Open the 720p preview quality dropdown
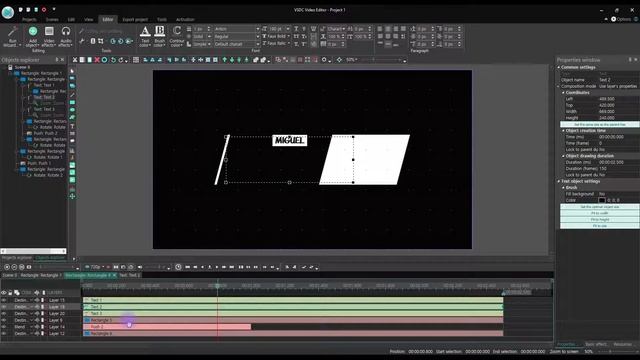The width and height of the screenshot is (640, 360). tap(97, 267)
